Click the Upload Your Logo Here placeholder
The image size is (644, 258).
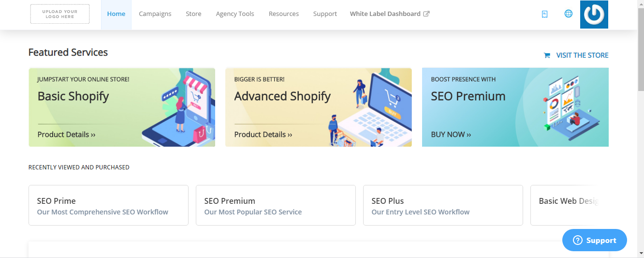[60, 14]
